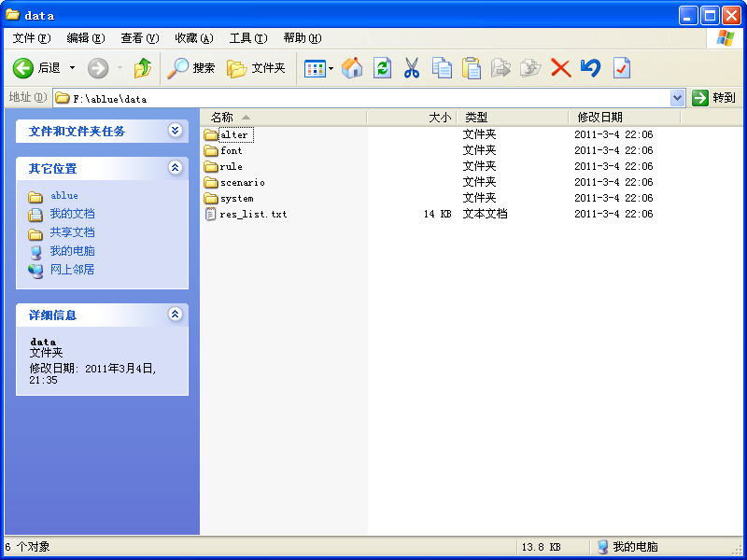Click 6 个对象 status bar text
Viewport: 747px width, 560px height.
(x=27, y=547)
